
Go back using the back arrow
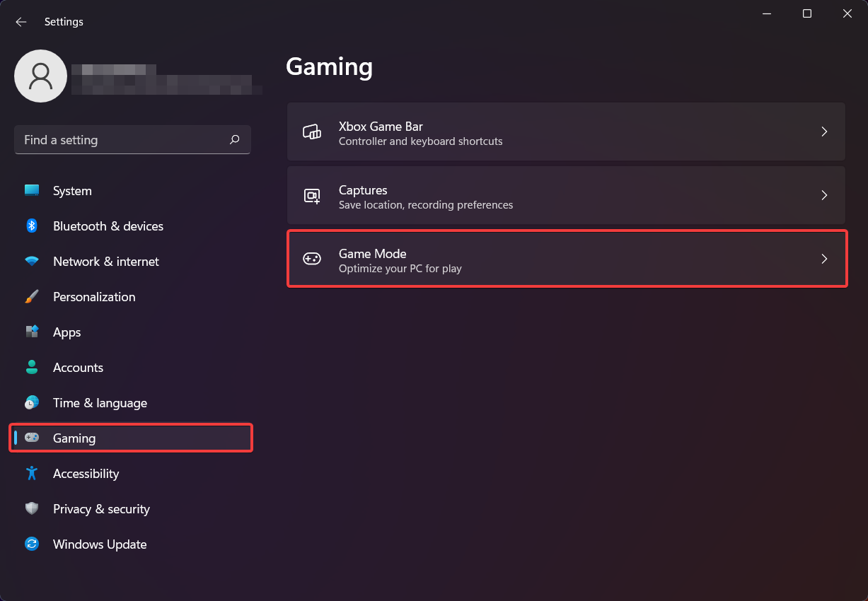click(x=21, y=22)
